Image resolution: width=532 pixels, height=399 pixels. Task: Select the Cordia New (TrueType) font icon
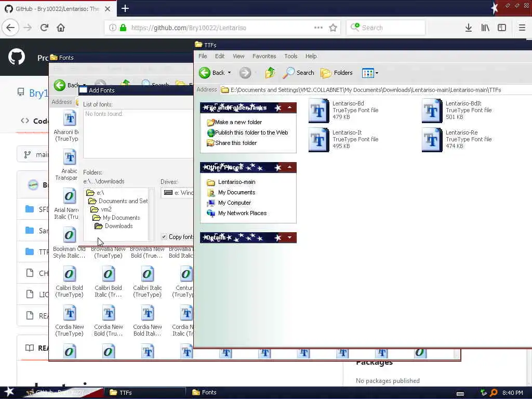pyautogui.click(x=70, y=313)
